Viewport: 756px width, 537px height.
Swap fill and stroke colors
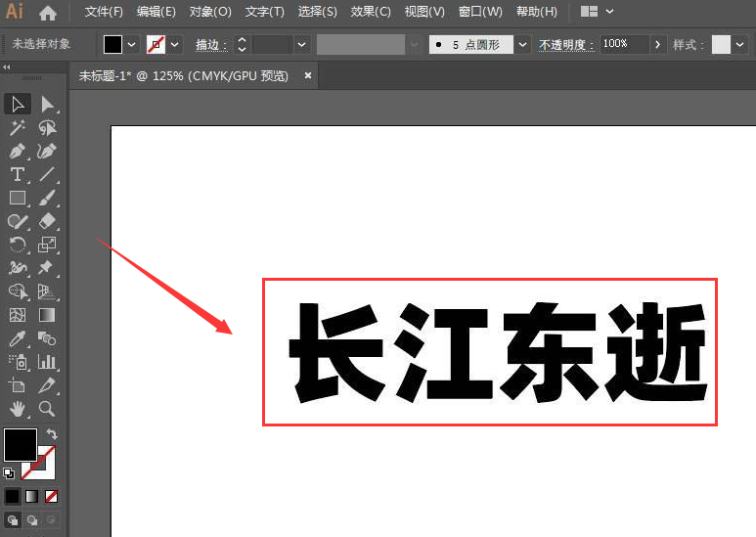tap(52, 433)
